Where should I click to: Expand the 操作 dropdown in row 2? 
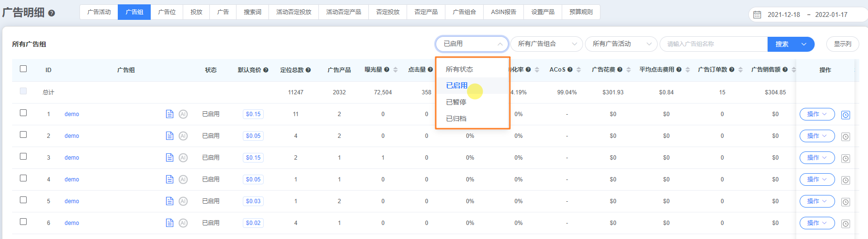click(817, 136)
